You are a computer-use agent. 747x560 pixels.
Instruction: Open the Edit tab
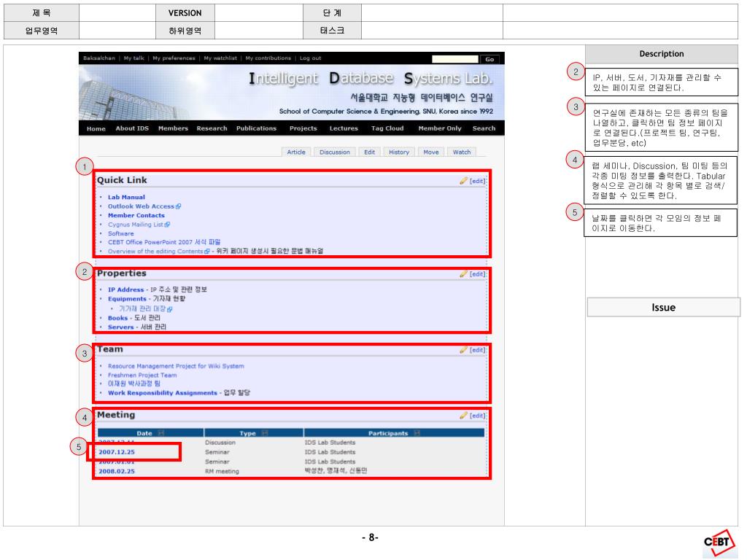369,152
